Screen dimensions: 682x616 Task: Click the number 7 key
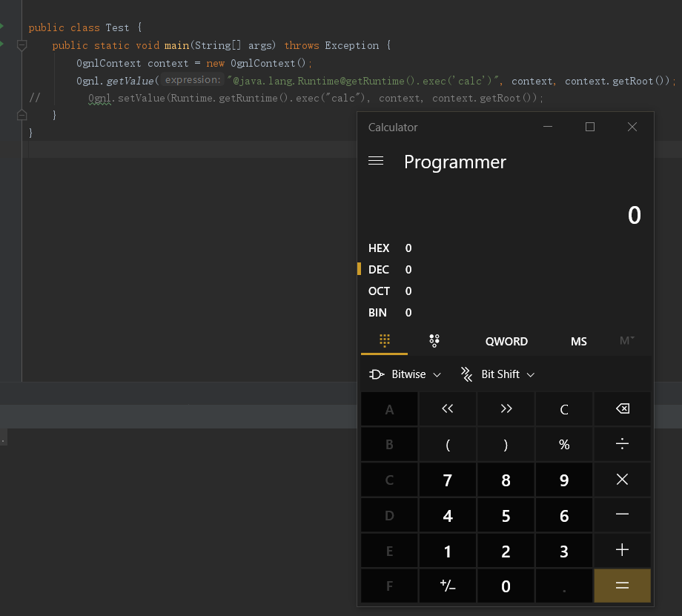447,480
